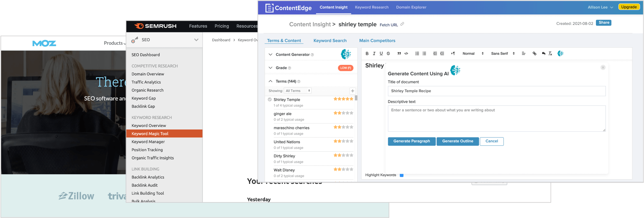Screen dimensions: 644x218
Task: Insert a hyperlink with the link icon
Action: 534,54
